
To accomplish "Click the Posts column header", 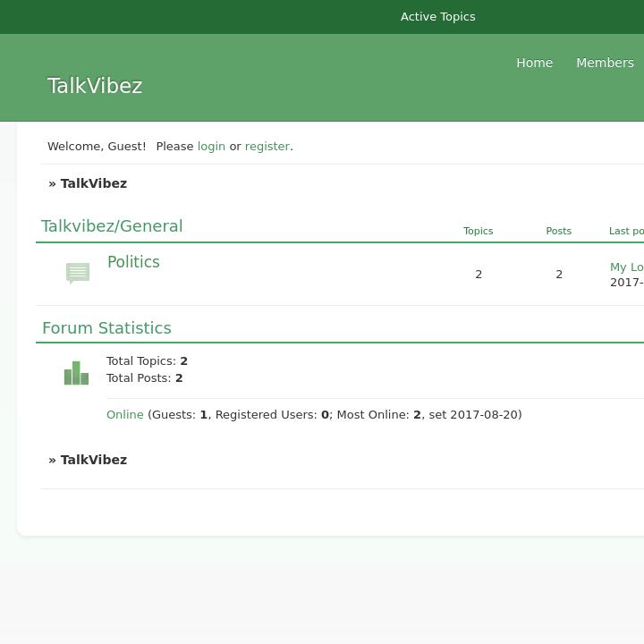I will coord(558,231).
